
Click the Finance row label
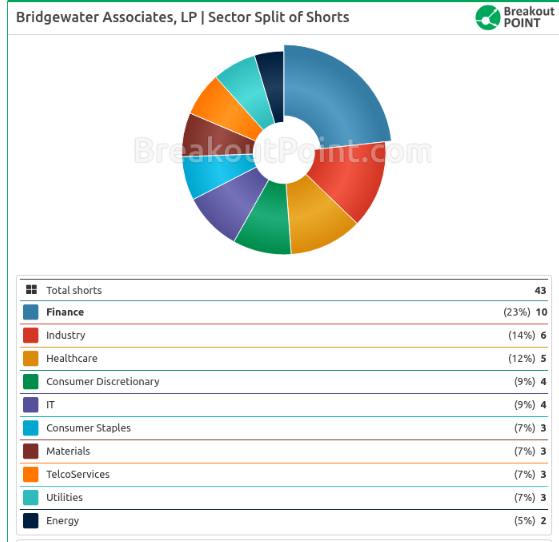click(65, 312)
